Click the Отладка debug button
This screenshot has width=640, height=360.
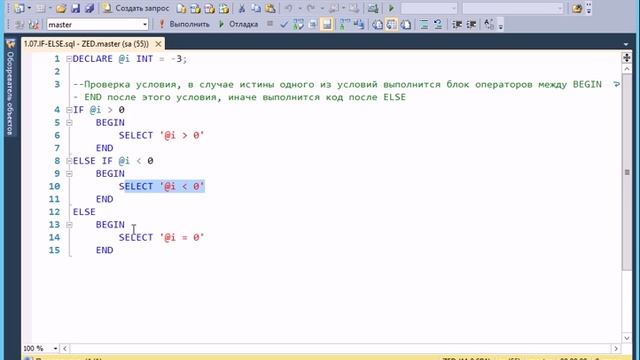point(239,24)
